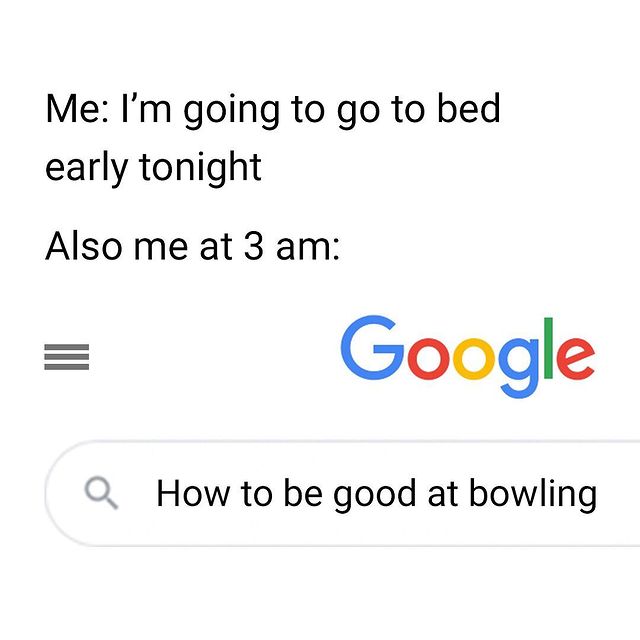
Task: Focus the search box with bowling query
Action: click(342, 493)
